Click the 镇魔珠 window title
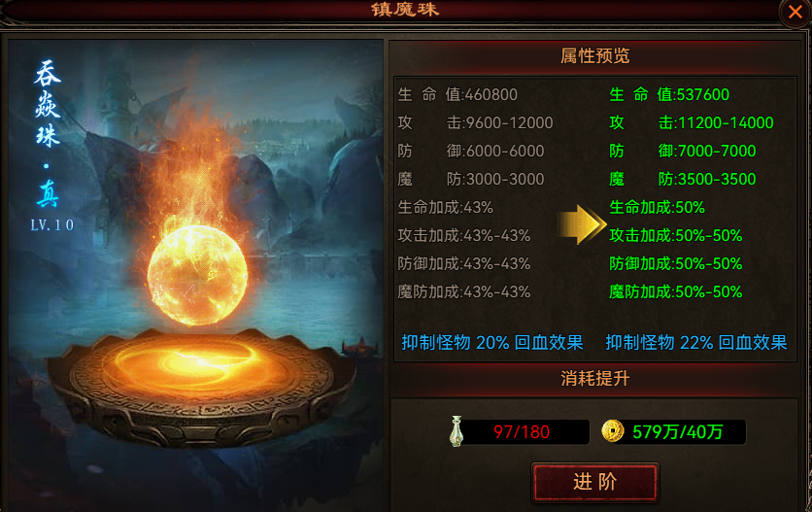The image size is (812, 512). 405,9
